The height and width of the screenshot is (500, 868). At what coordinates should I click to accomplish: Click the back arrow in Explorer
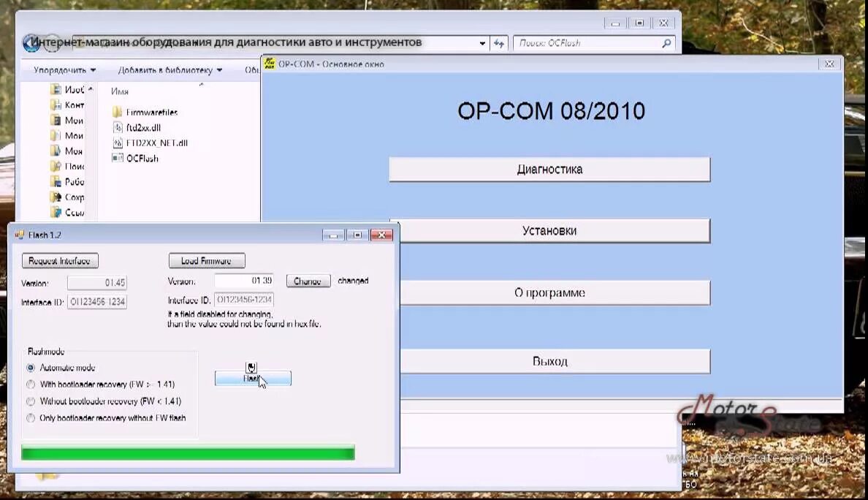[31, 42]
